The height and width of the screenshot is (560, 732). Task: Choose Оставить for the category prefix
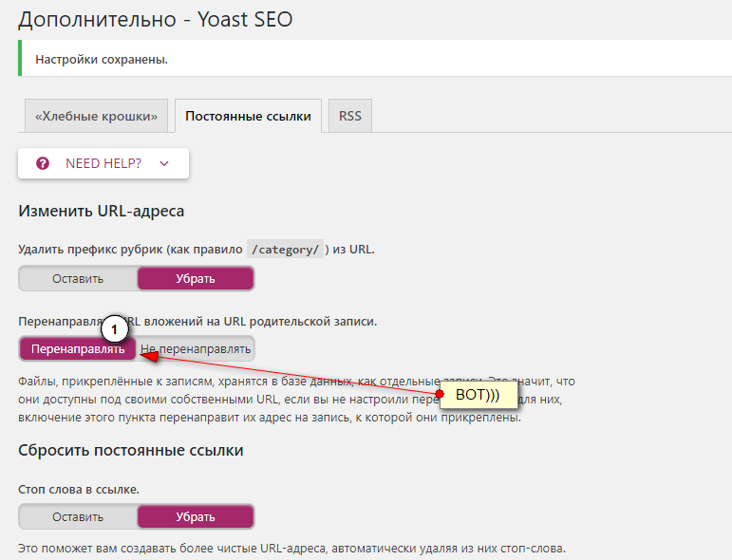tap(78, 279)
